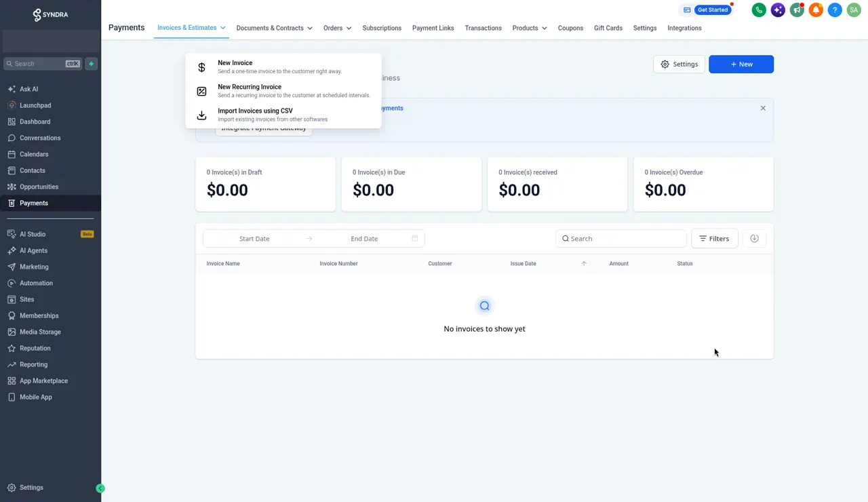Click the End Date field
This screenshot has height=502, width=868.
pyautogui.click(x=364, y=239)
